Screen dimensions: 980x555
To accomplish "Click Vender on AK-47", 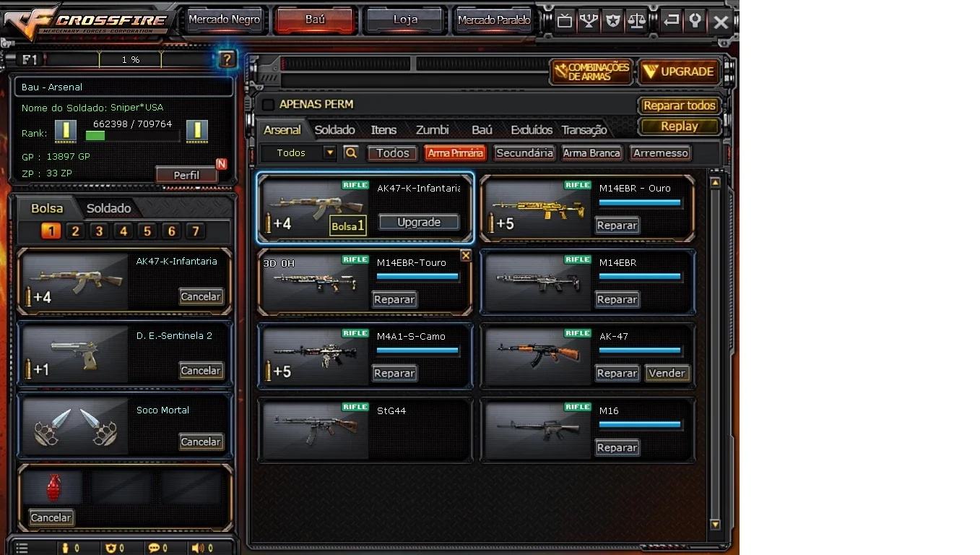I will click(667, 373).
